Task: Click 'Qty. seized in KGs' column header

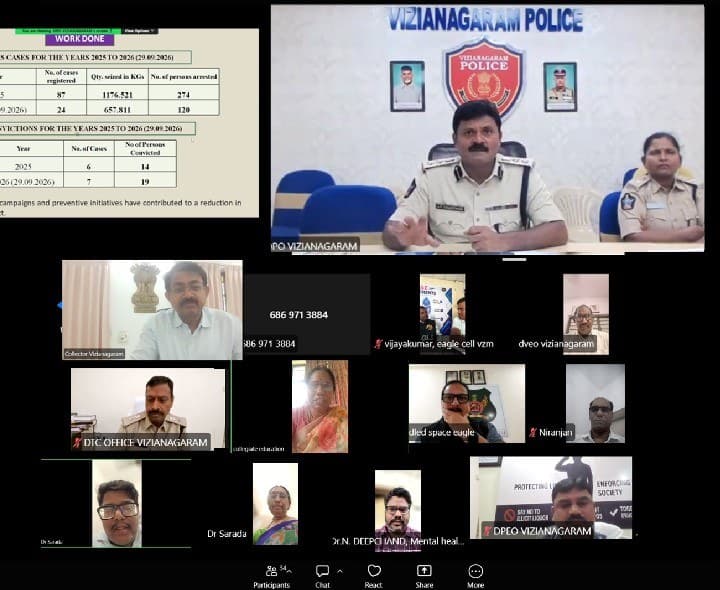Action: coord(118,77)
